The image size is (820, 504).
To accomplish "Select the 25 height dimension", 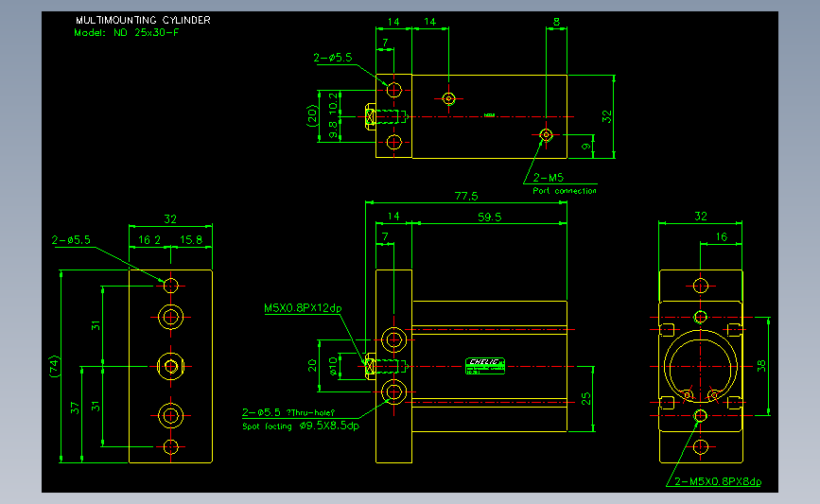I will tap(585, 398).
